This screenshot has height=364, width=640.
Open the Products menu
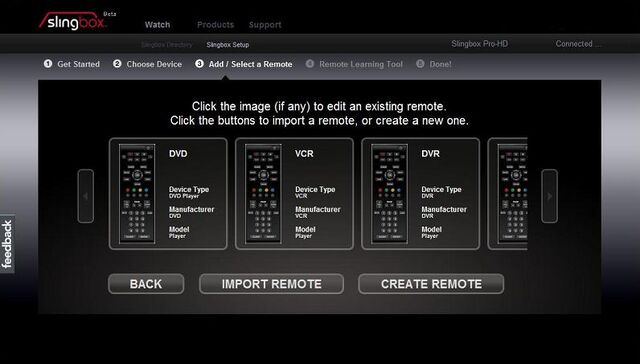tap(216, 25)
